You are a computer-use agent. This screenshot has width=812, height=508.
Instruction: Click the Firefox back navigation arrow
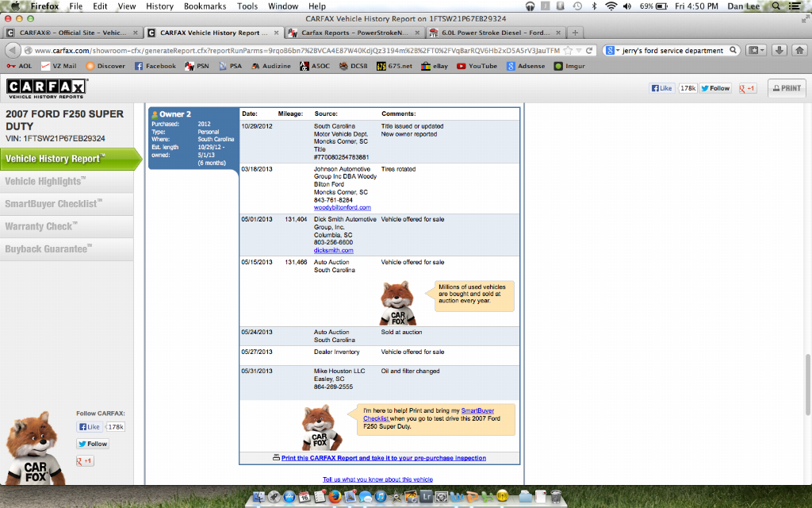[x=13, y=50]
